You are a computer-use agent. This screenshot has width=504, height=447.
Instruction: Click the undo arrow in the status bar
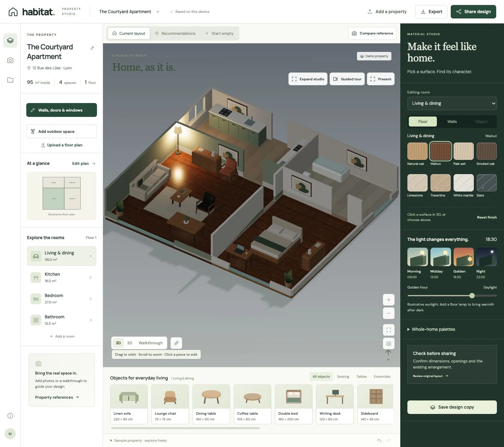pos(379,441)
